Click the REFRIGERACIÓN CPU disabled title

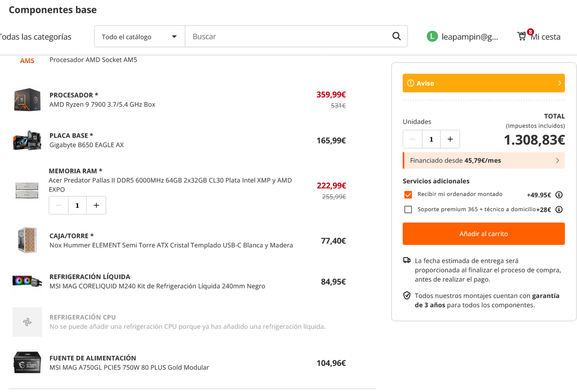pyautogui.click(x=82, y=318)
